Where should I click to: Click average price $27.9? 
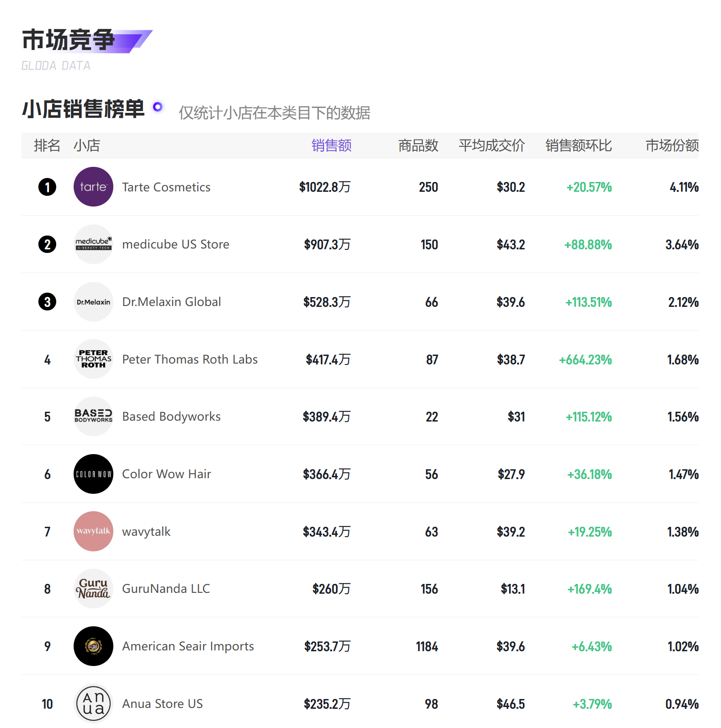click(512, 474)
